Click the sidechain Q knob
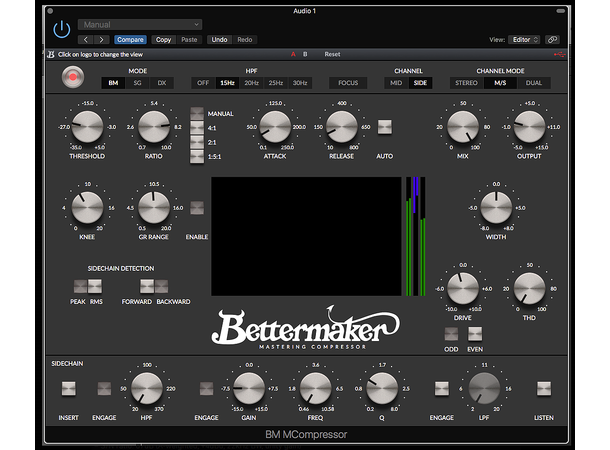610x450 pixels. tap(382, 389)
